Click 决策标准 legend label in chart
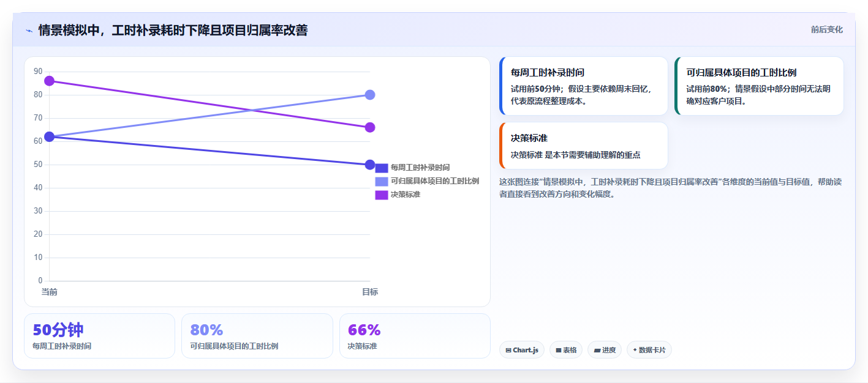The height and width of the screenshot is (383, 868). [x=406, y=195]
